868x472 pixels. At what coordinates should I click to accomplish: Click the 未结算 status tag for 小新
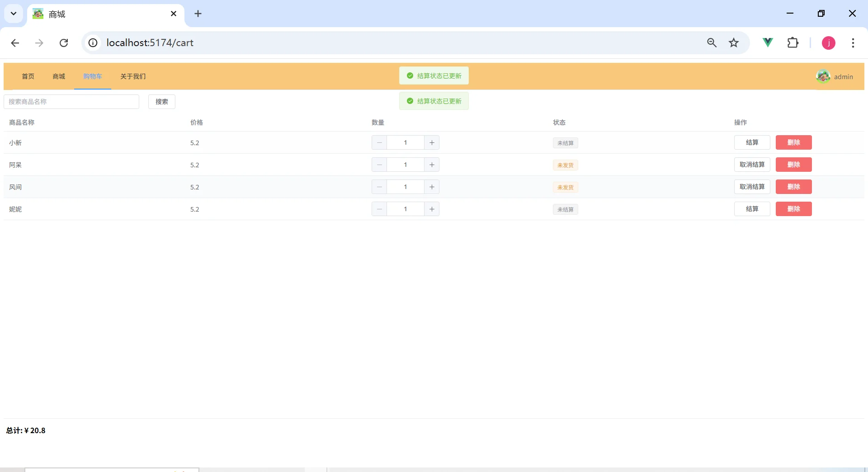[565, 143]
